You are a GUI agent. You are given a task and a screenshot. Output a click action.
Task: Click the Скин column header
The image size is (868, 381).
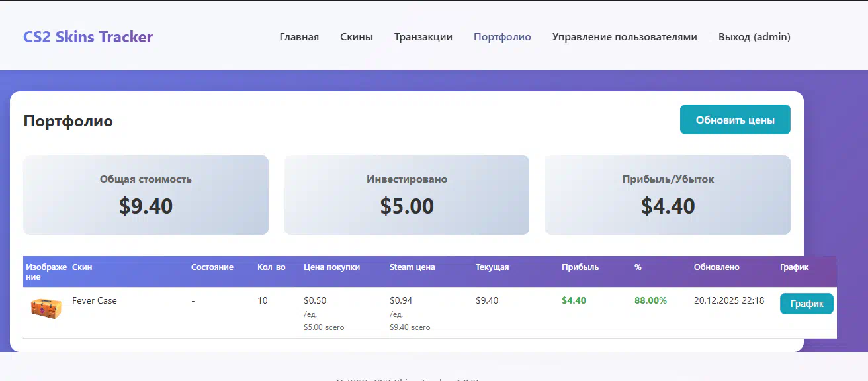click(x=82, y=267)
